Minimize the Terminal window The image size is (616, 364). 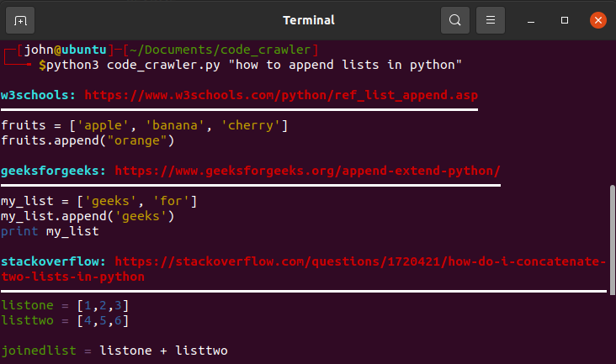coord(531,20)
